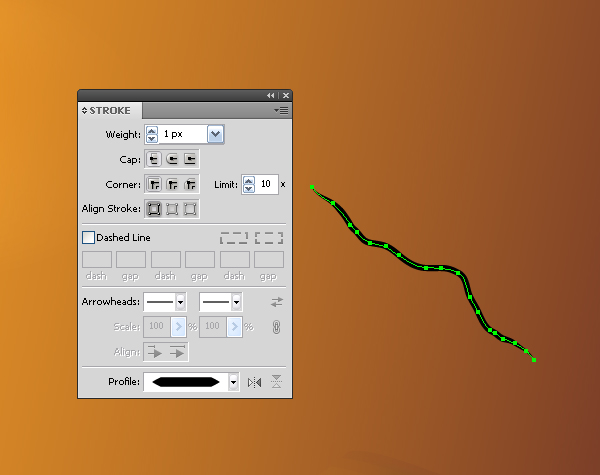Viewport: 600px width, 475px height.
Task: Click the first arrowhead Scale field
Action: pyautogui.click(x=157, y=326)
